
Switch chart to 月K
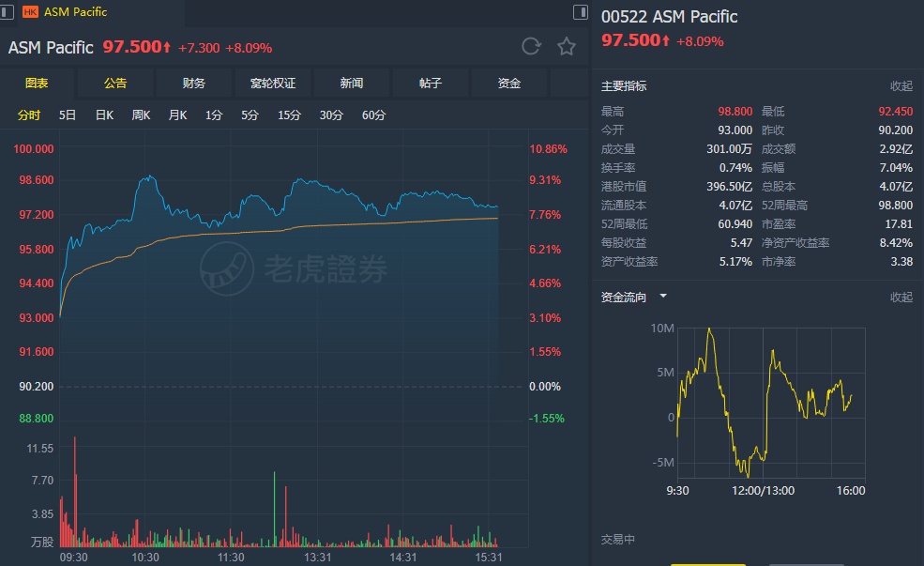[177, 115]
